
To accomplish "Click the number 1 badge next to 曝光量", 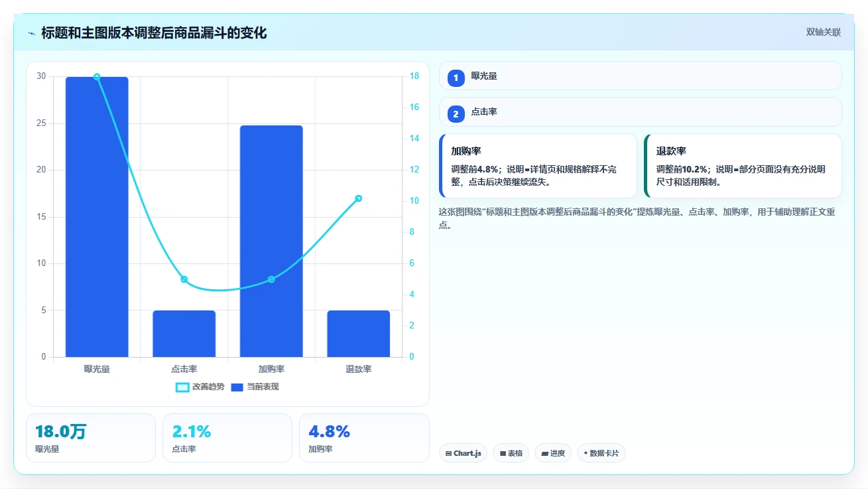I will click(x=456, y=78).
